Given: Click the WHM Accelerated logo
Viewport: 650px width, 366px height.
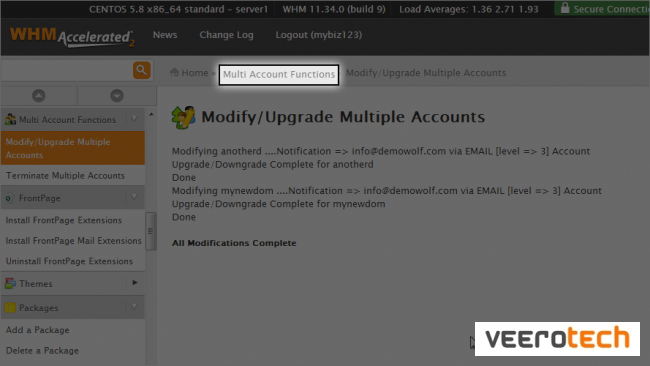Looking at the screenshot, I should tap(72, 37).
